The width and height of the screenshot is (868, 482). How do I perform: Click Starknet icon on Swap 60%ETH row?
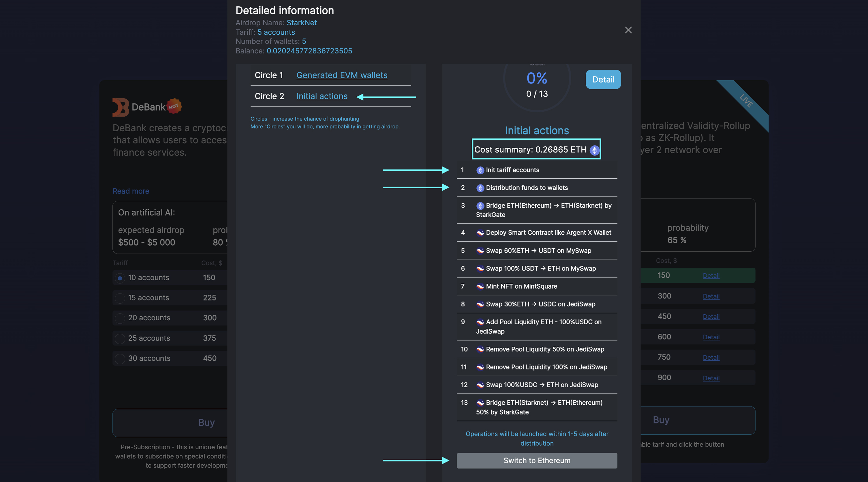click(x=480, y=251)
